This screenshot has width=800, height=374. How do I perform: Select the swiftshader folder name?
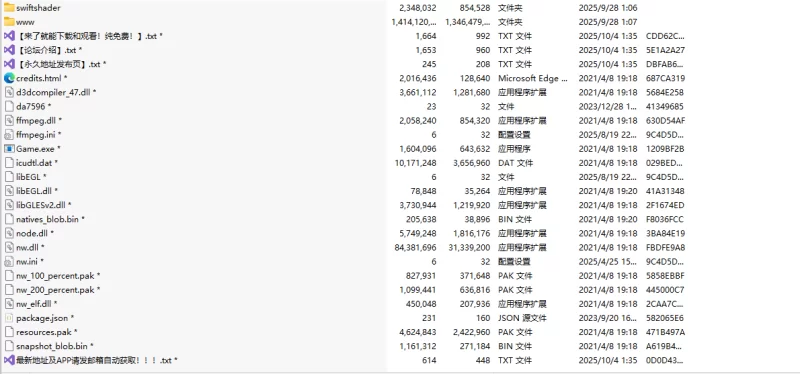pyautogui.click(x=38, y=8)
